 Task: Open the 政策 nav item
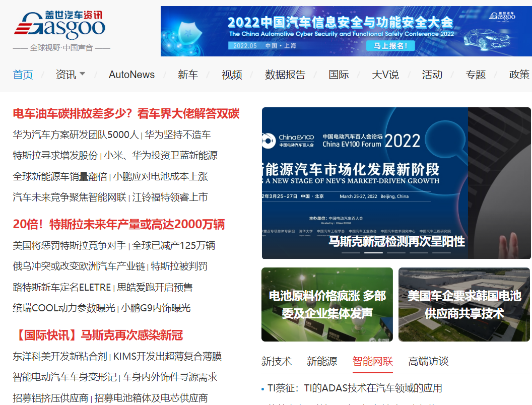click(519, 75)
